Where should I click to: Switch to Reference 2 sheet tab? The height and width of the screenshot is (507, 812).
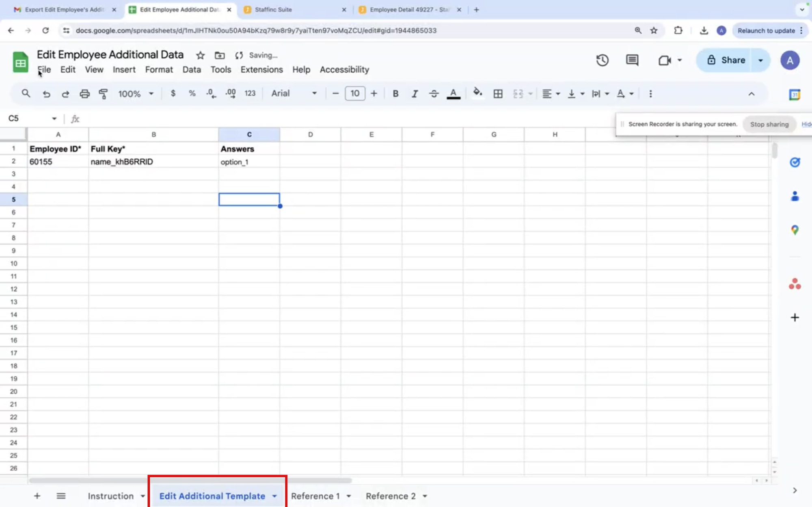click(x=391, y=496)
